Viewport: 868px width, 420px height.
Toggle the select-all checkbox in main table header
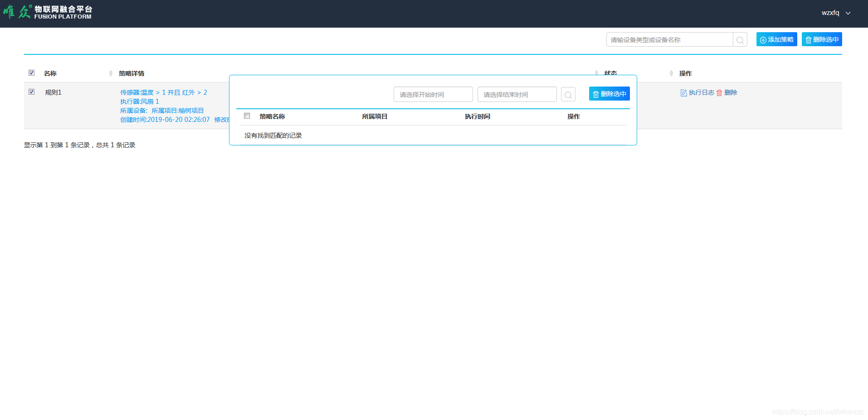coord(32,72)
